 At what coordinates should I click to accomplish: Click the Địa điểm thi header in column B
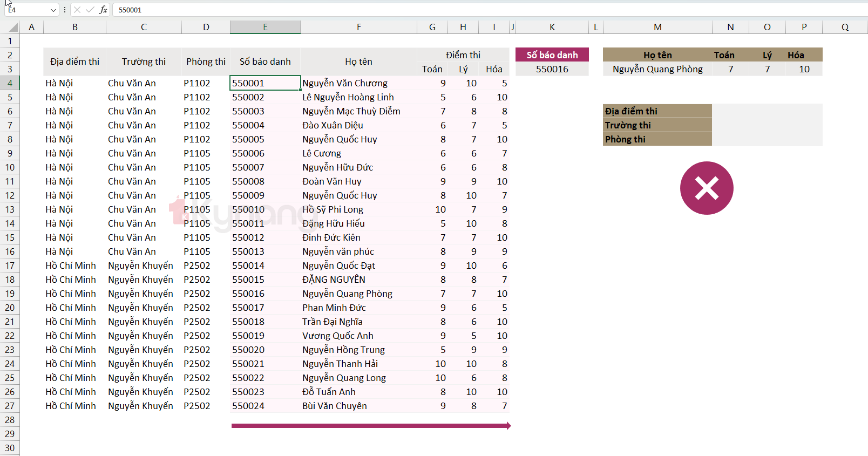[74, 62]
